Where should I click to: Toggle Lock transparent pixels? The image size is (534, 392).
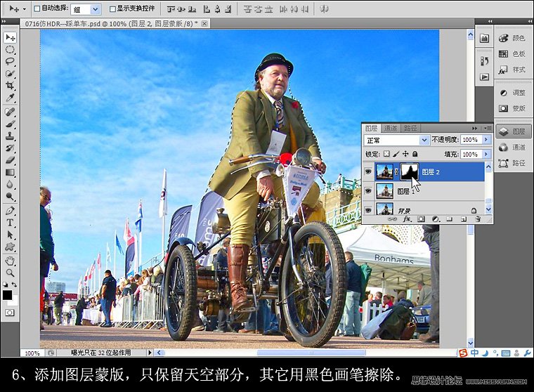click(x=386, y=154)
